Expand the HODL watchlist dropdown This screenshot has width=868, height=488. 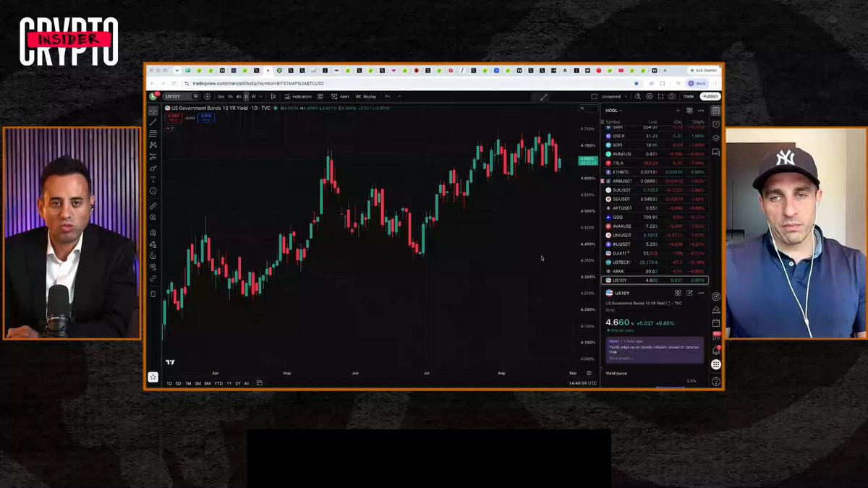click(614, 111)
